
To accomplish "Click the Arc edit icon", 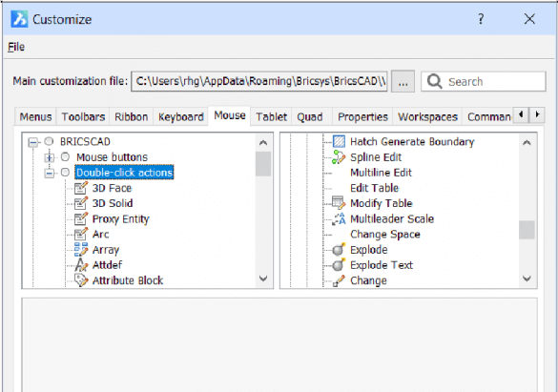I will [x=81, y=234].
